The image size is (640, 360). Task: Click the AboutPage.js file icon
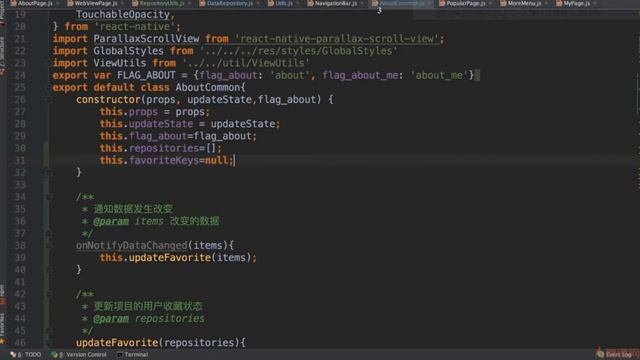click(13, 3)
